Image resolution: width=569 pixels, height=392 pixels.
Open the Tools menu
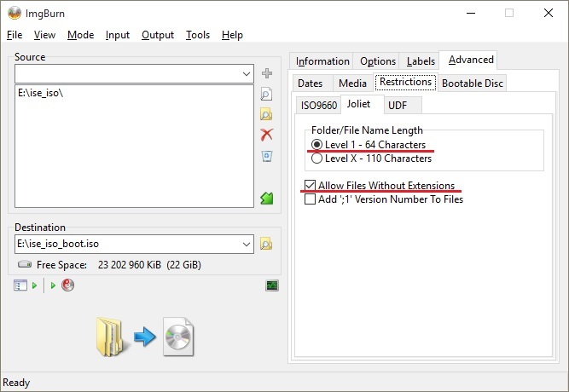(198, 35)
